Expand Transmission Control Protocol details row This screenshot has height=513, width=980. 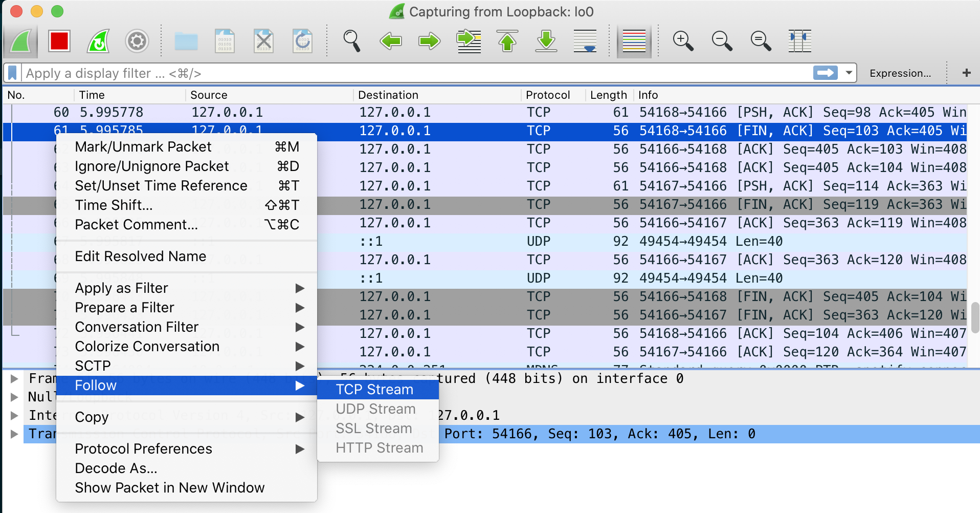(x=14, y=434)
